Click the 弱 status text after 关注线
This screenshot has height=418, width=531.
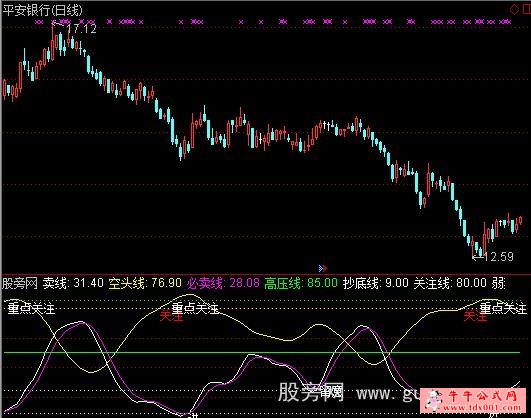pos(498,283)
